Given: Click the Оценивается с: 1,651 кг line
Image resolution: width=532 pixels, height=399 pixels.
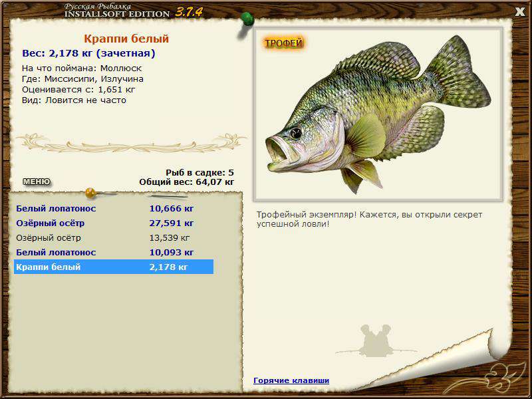Looking at the screenshot, I should [78, 90].
